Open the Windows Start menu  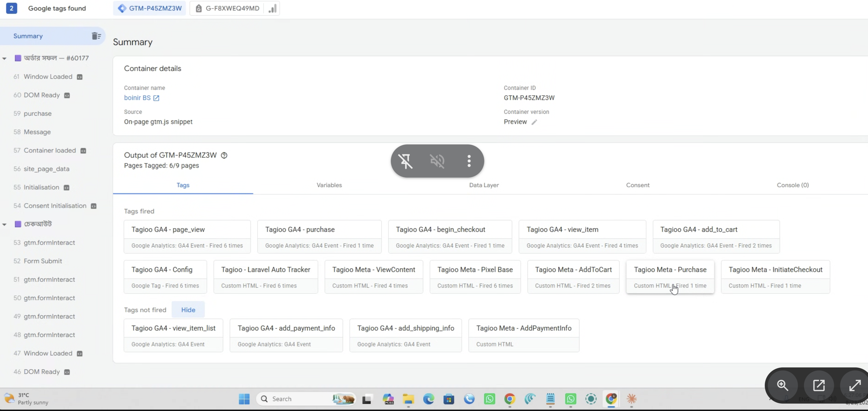[244, 399]
